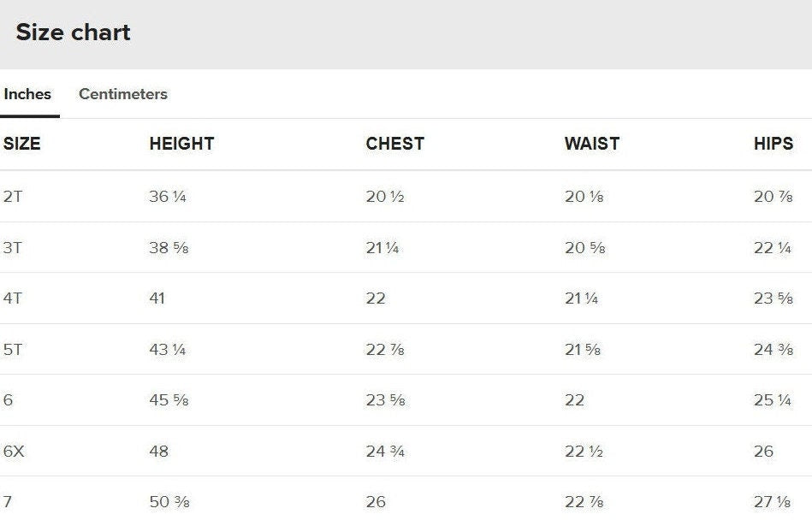Click the HIPS column header

773,144
